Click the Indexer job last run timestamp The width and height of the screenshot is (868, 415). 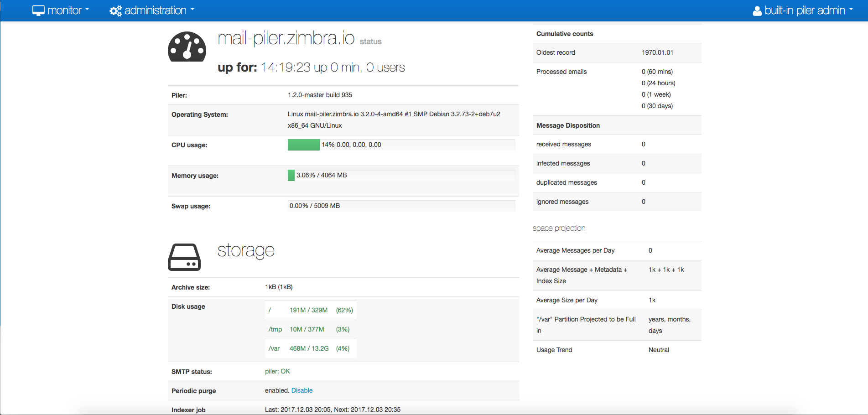(298, 410)
